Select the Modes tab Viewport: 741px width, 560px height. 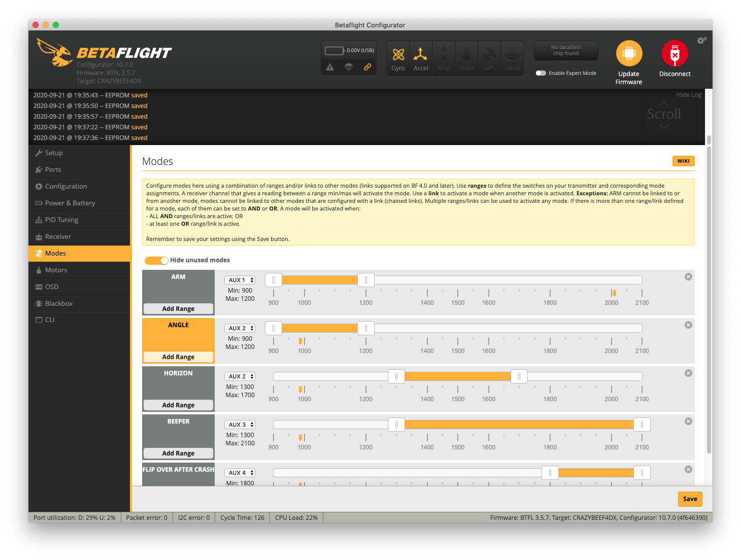79,254
